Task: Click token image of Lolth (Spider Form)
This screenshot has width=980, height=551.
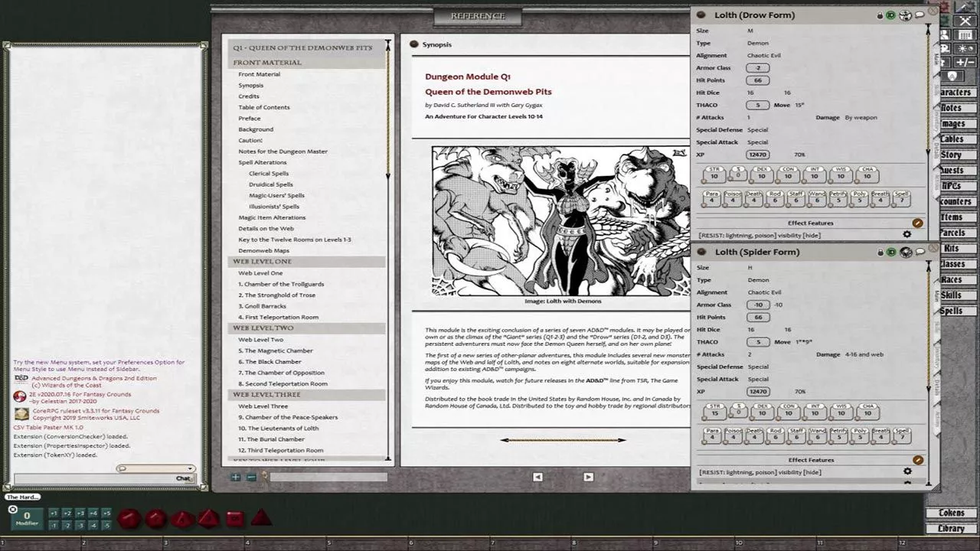Action: pos(905,252)
